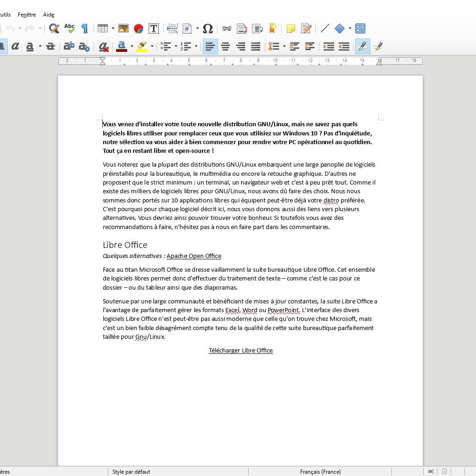
Task: Select the blue diamond basic shape tool
Action: (340, 28)
